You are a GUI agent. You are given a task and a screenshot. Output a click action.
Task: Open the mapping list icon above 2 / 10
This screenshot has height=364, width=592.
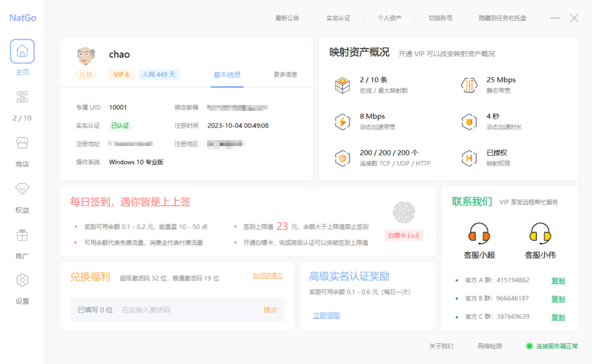(22, 97)
